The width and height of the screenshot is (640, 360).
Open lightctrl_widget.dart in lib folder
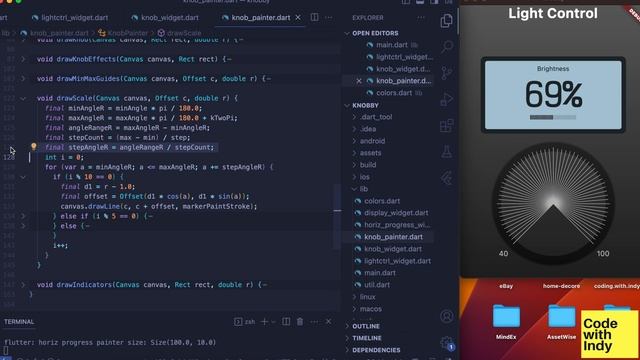[x=397, y=261]
